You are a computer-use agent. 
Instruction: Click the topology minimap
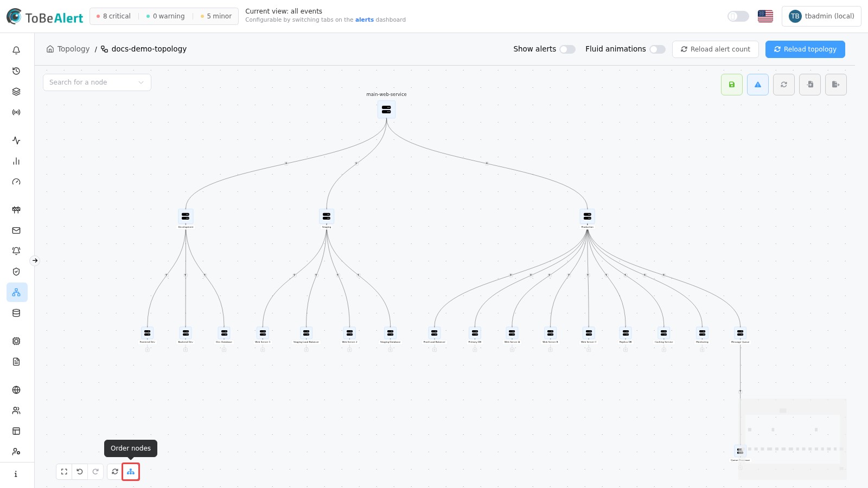pos(793,439)
